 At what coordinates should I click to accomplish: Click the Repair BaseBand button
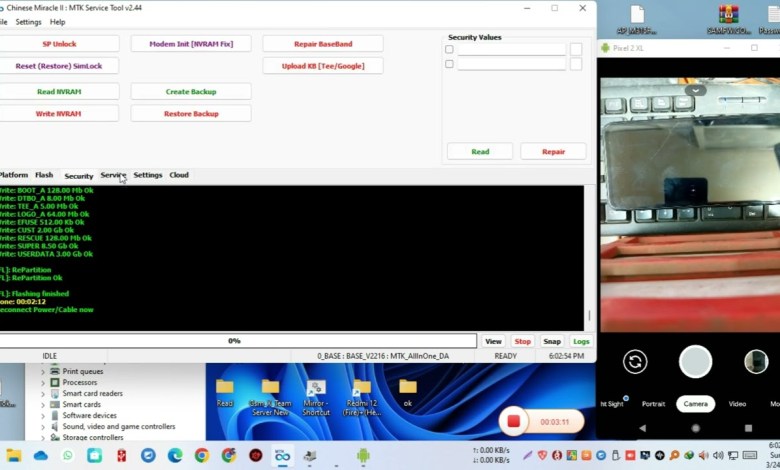pyautogui.click(x=322, y=44)
